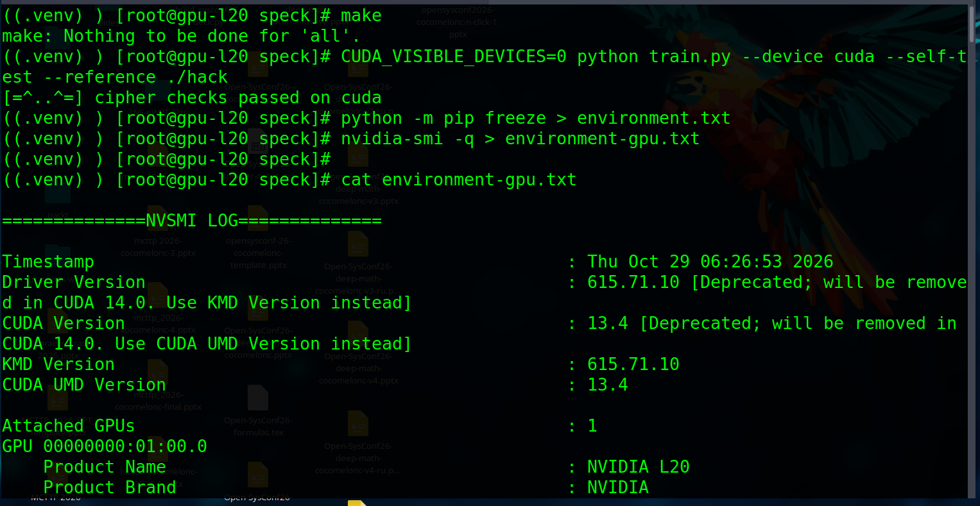Click the 'environment.txt' file name
The height and width of the screenshot is (506, 980).
pos(654,118)
